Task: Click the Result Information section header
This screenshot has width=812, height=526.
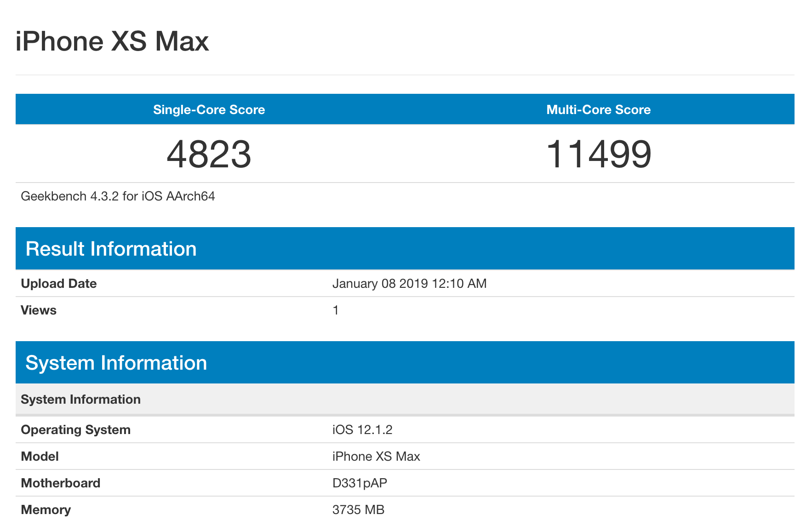Action: 111,249
